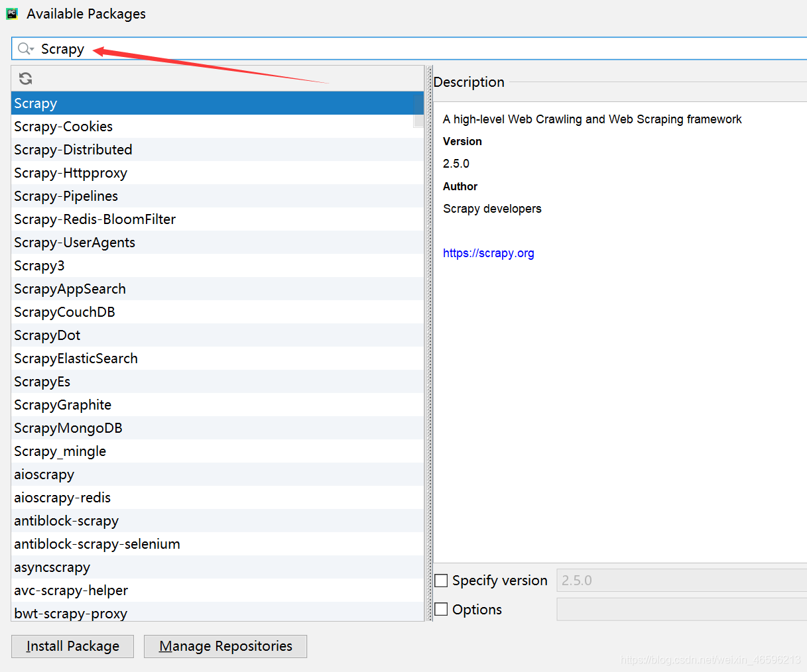Select antiblock-scrapy package
This screenshot has width=807, height=672.
coord(217,521)
